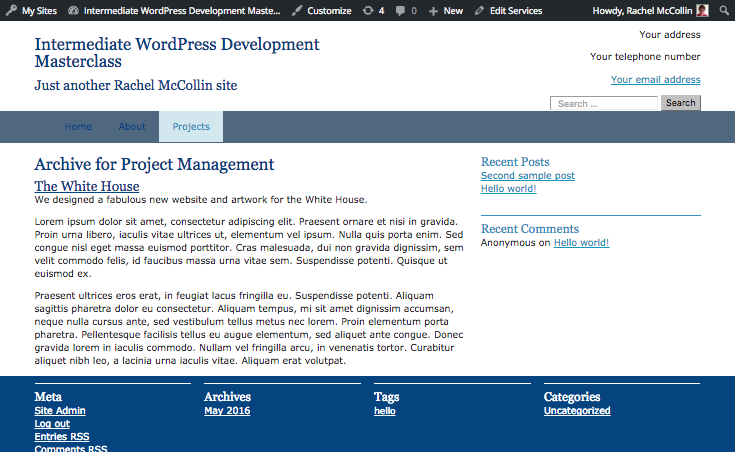Click the Archives footer heading
The image size is (735, 452).
[227, 397]
